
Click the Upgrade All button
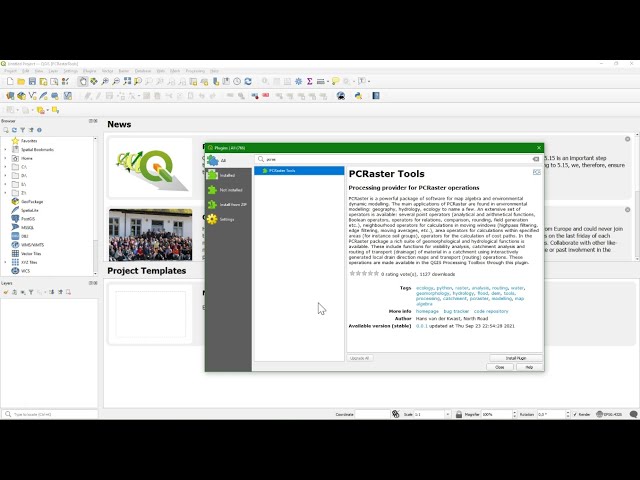pyautogui.click(x=360, y=358)
